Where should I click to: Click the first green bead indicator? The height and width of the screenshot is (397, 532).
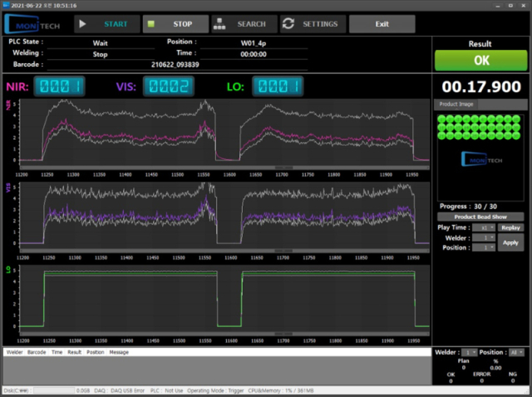442,120
